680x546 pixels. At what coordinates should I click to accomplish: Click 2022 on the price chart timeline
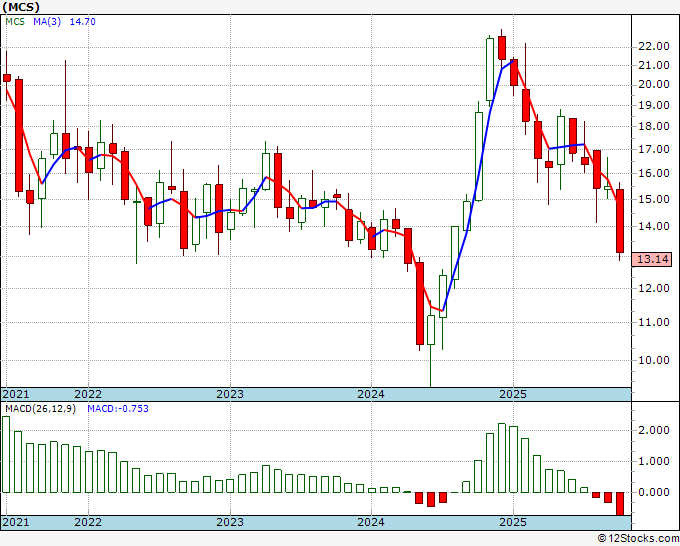(88, 394)
